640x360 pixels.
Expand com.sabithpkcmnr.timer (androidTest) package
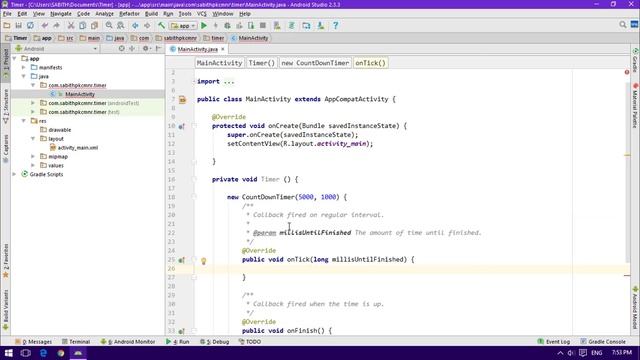(x=33, y=103)
